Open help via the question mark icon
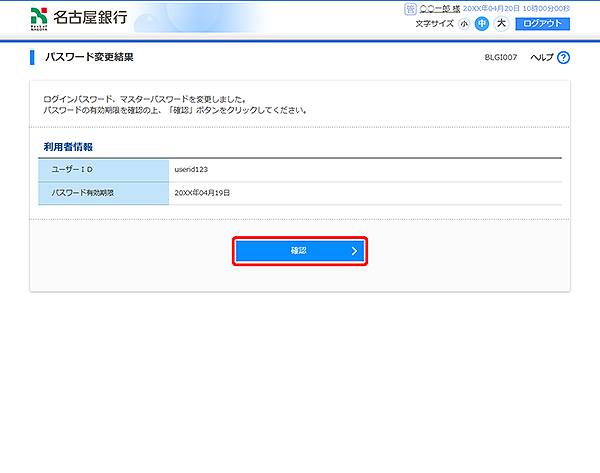The height and width of the screenshot is (473, 600). click(x=564, y=58)
